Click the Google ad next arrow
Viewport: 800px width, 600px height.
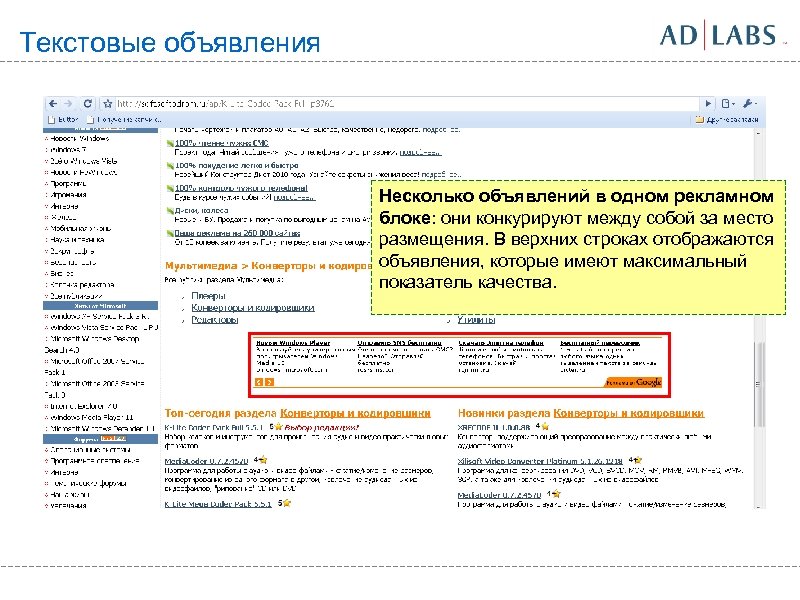(269, 382)
